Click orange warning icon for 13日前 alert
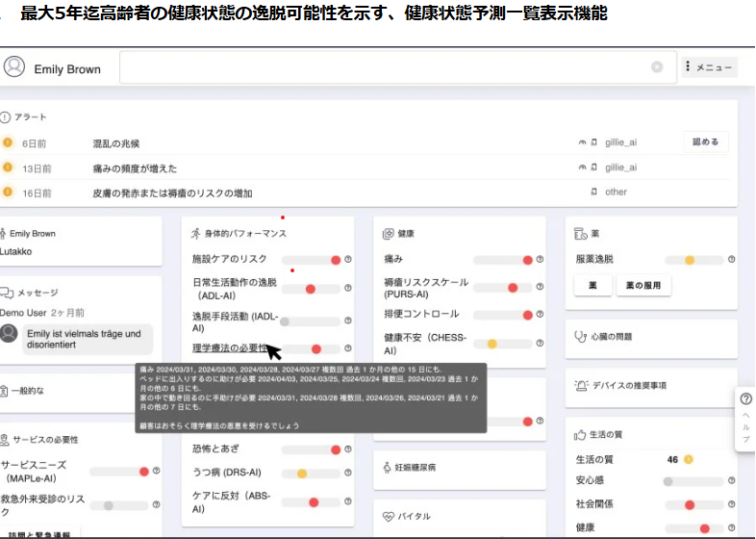756x539 pixels. 8,167
